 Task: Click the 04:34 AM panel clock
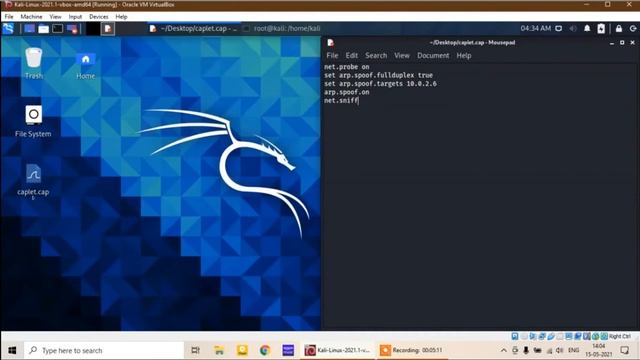point(536,29)
